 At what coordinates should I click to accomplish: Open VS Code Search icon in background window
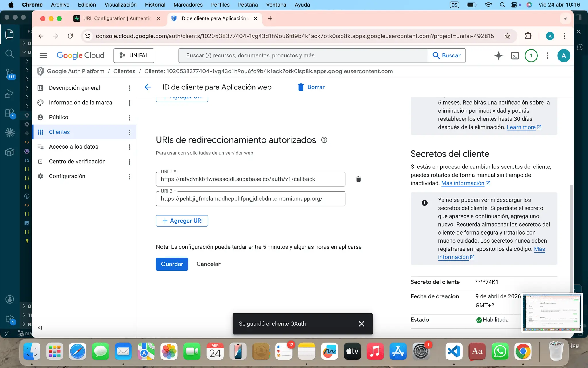pyautogui.click(x=10, y=54)
